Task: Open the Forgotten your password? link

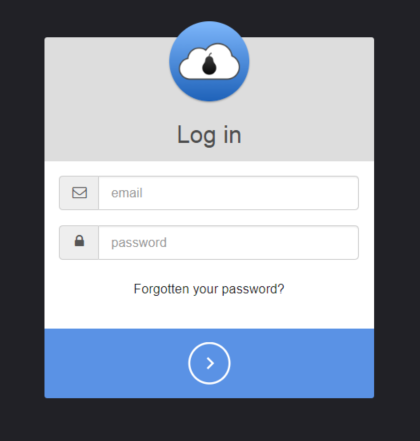Action: click(x=209, y=289)
